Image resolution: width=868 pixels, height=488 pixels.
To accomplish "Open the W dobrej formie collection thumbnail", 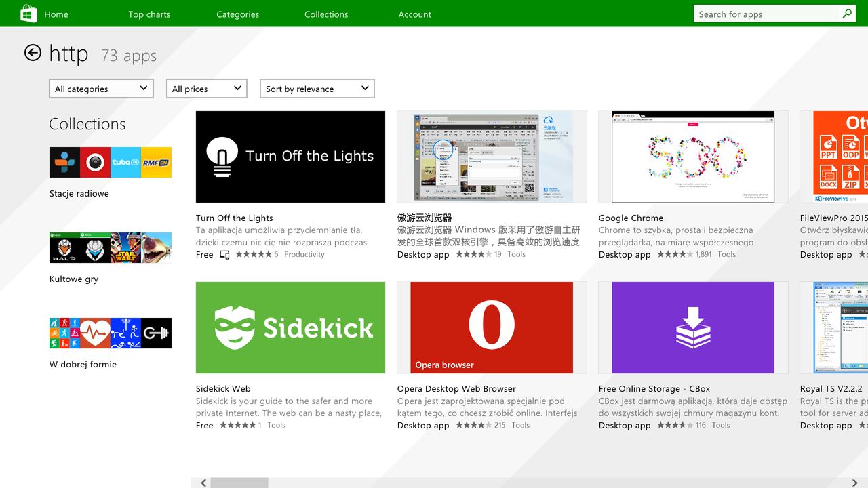I will coord(111,333).
